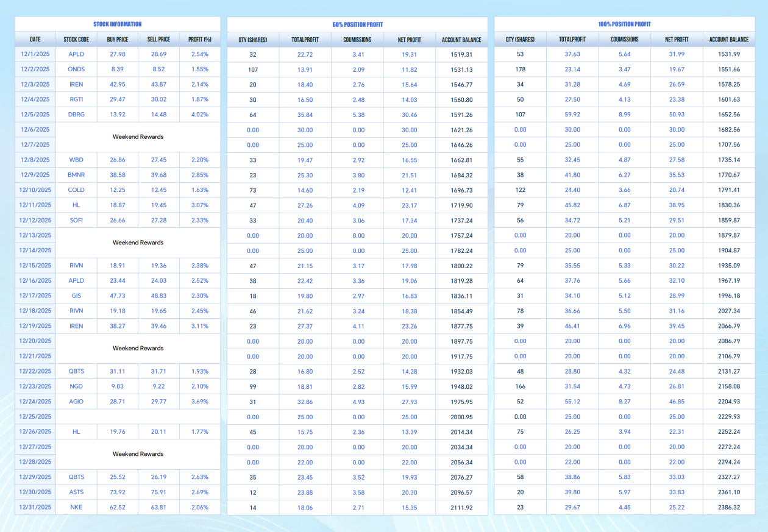Click the 4.02% profit cell
The image size is (768, 532).
point(199,115)
